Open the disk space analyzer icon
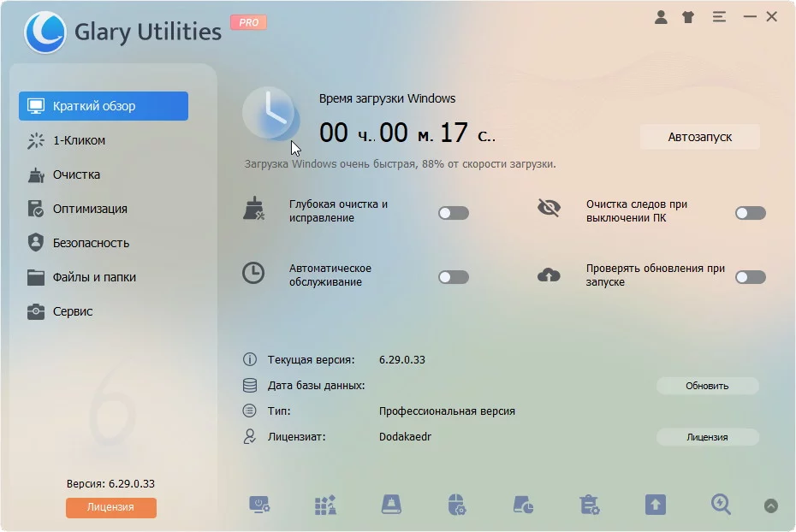This screenshot has height=532, width=796. pyautogui.click(x=523, y=505)
